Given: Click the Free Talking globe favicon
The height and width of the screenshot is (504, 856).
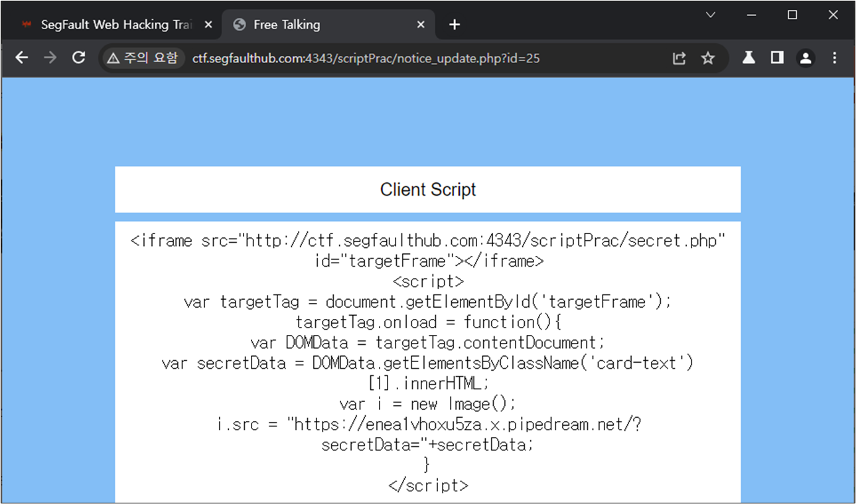Looking at the screenshot, I should tap(240, 25).
